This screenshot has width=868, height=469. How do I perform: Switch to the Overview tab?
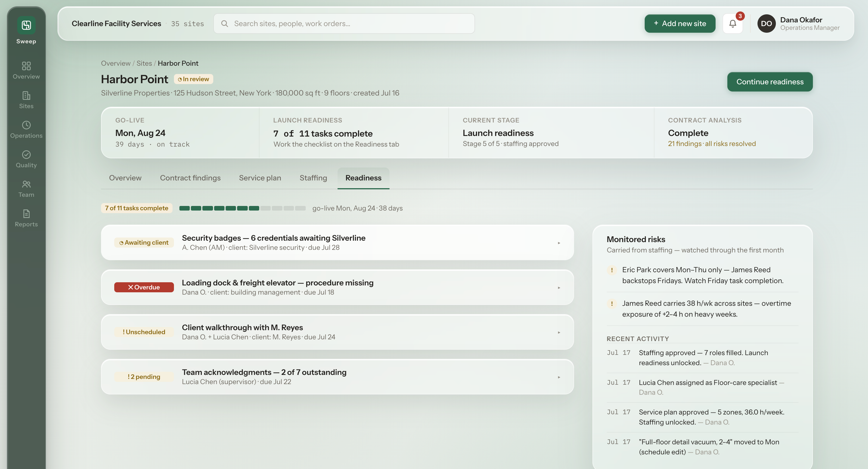tap(125, 178)
